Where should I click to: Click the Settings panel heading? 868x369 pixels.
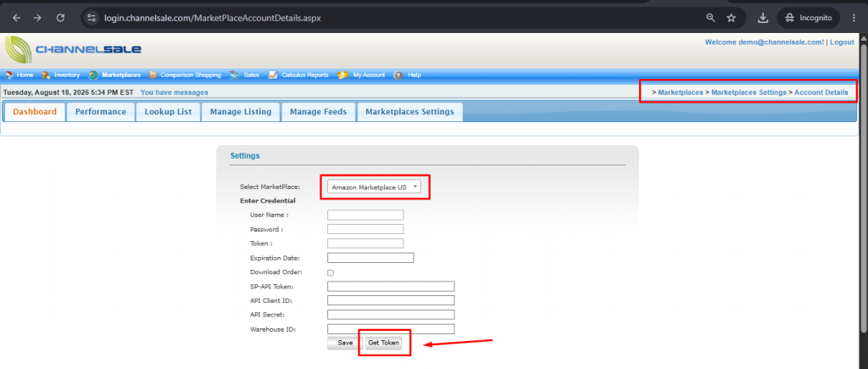click(x=245, y=156)
